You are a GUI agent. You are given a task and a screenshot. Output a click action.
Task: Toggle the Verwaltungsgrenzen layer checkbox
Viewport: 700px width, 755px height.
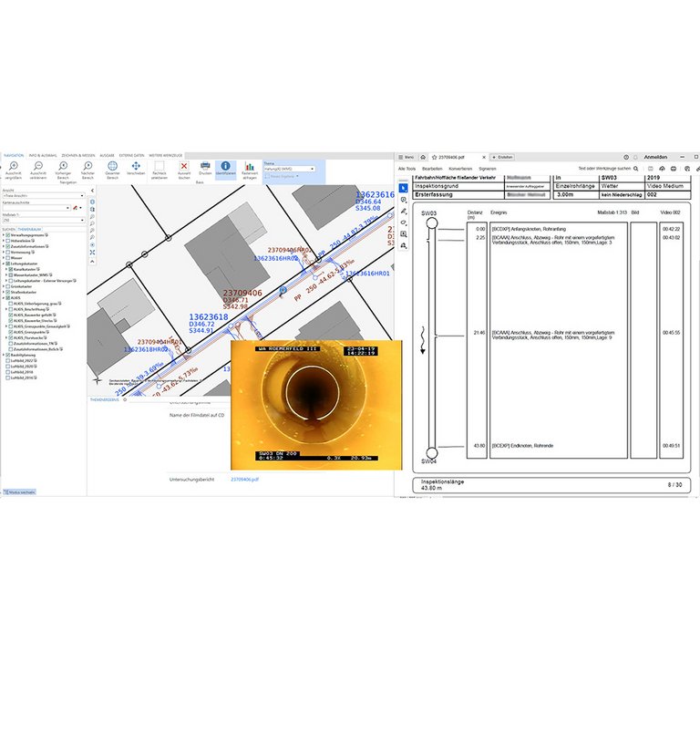[x=7, y=235]
